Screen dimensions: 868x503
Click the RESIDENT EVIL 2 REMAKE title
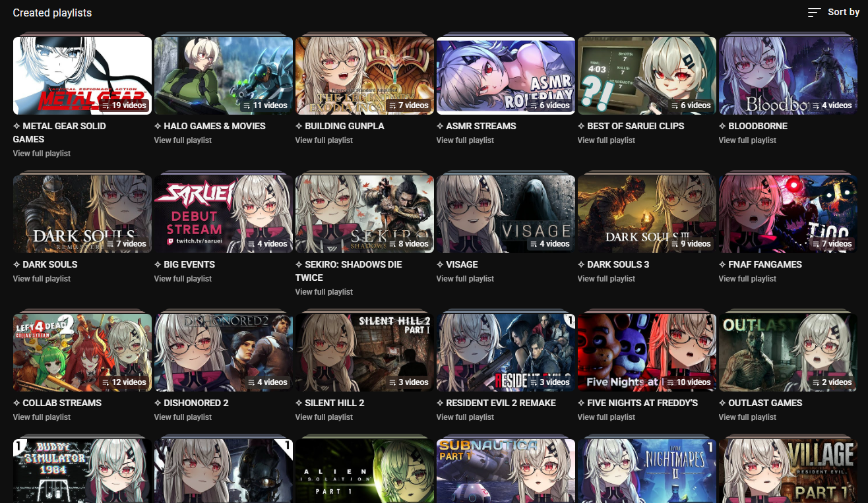coord(496,403)
